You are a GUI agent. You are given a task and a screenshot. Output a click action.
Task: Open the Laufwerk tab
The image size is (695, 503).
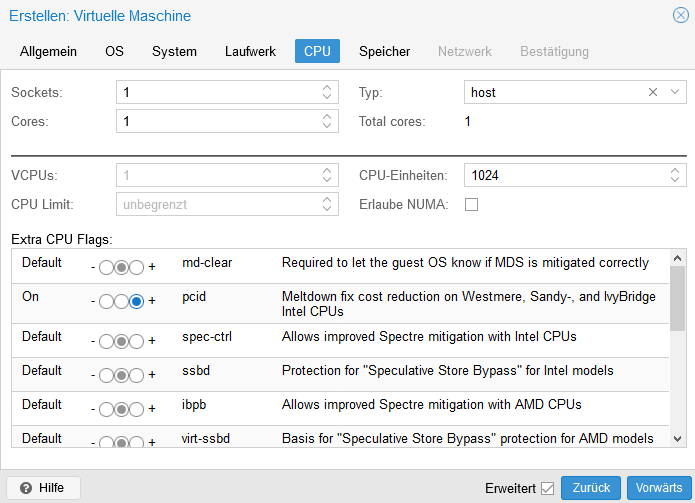coord(250,51)
